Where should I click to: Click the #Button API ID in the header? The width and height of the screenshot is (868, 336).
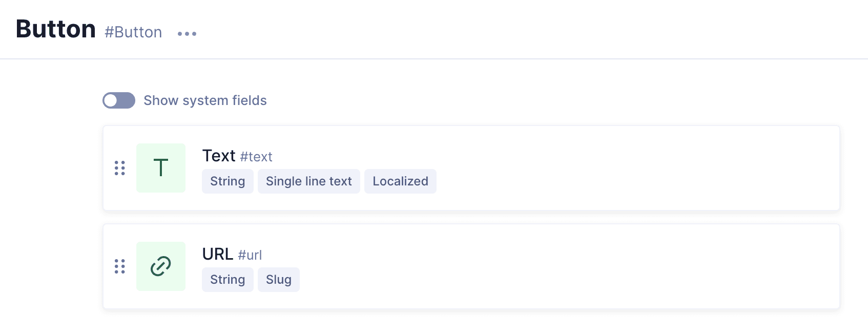pos(133,32)
